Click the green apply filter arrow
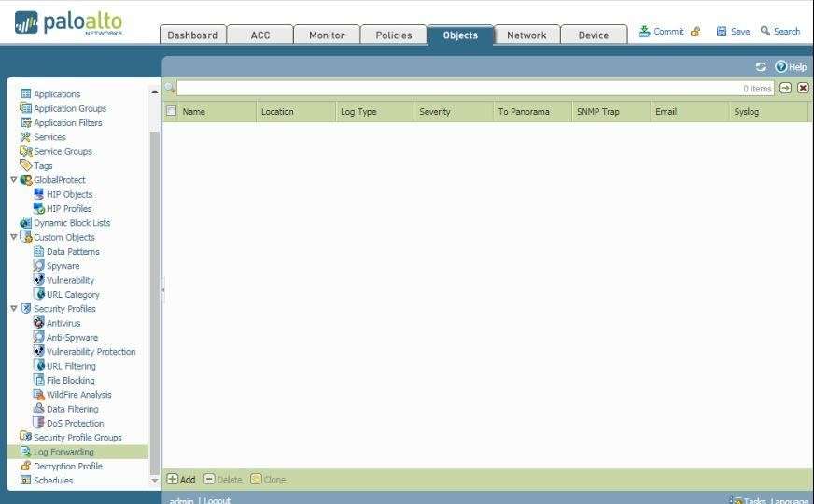 point(786,88)
